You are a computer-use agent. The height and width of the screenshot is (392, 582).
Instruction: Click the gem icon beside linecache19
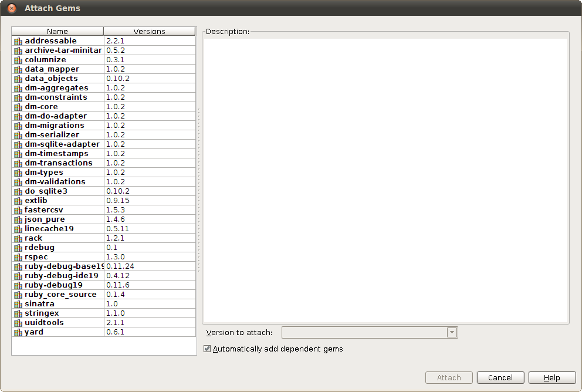click(x=18, y=229)
